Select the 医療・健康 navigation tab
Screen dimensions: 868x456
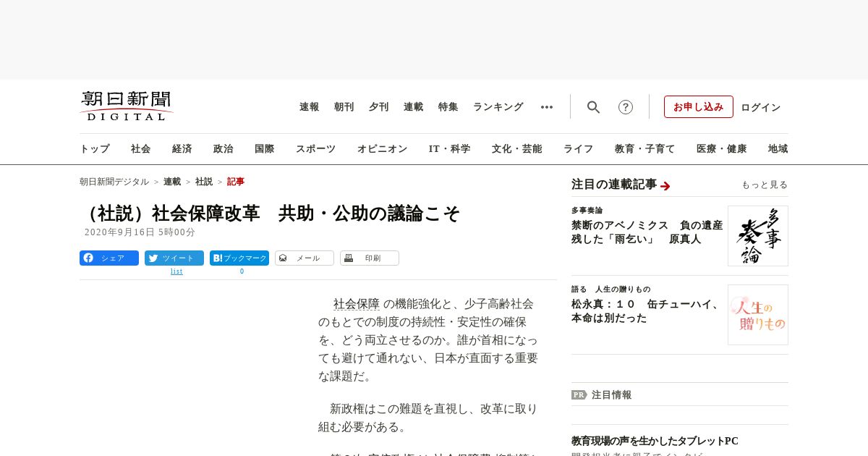pyautogui.click(x=722, y=149)
